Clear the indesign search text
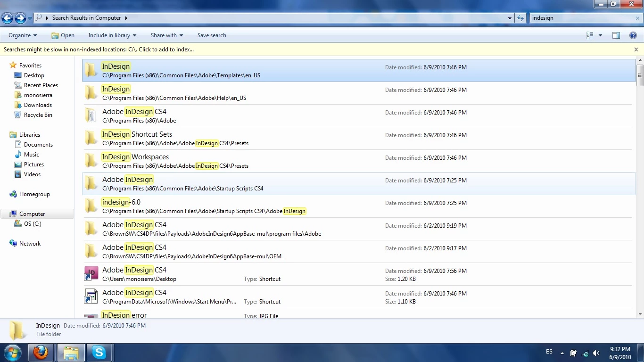The height and width of the screenshot is (362, 644). [x=637, y=18]
